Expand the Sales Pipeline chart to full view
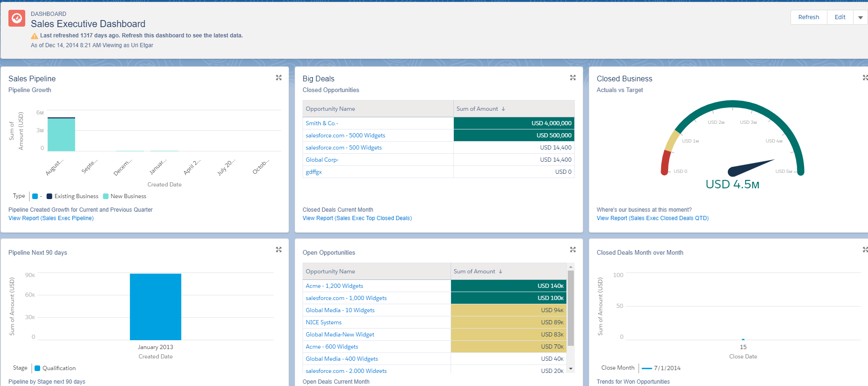 (x=279, y=78)
